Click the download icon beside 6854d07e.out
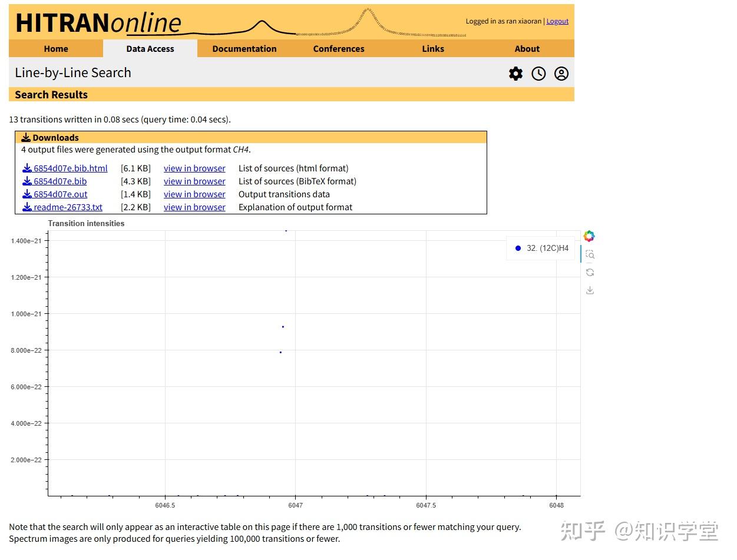Viewport: 737px width, 560px height. coord(27,194)
